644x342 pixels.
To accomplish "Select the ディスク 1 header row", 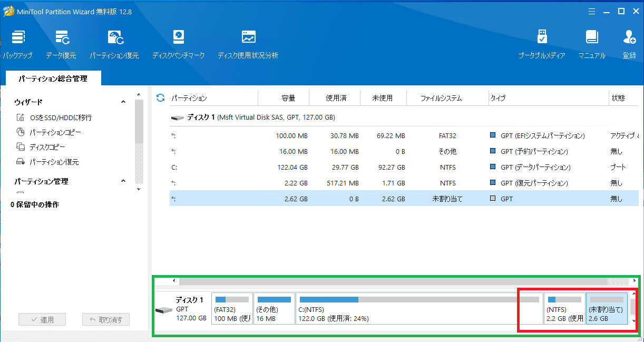I will (x=404, y=118).
